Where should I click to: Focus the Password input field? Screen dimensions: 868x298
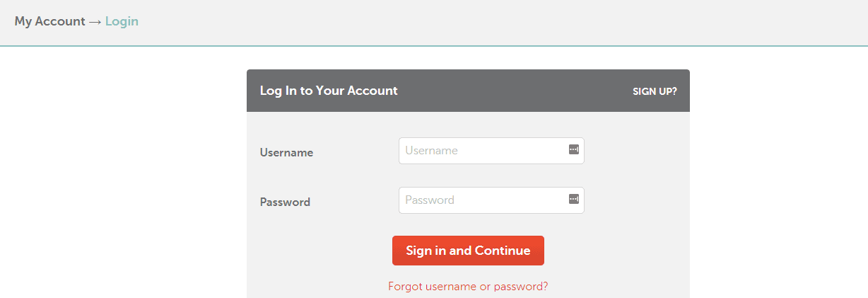491,200
